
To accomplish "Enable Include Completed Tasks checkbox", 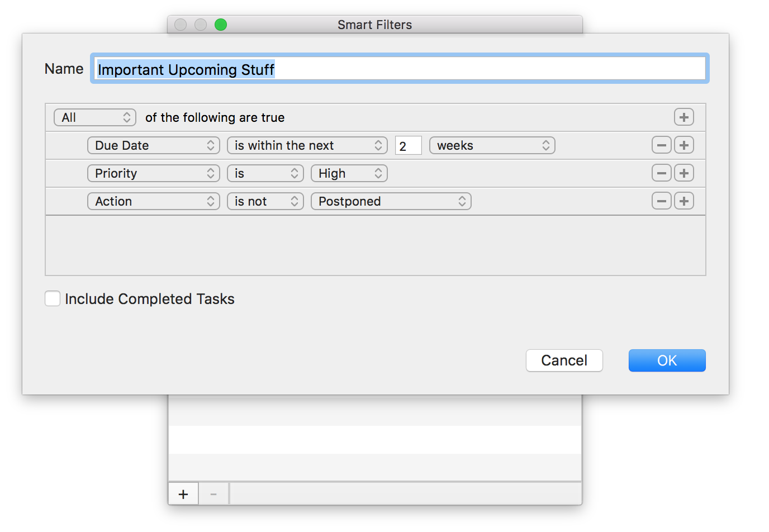I will pyautogui.click(x=53, y=299).
